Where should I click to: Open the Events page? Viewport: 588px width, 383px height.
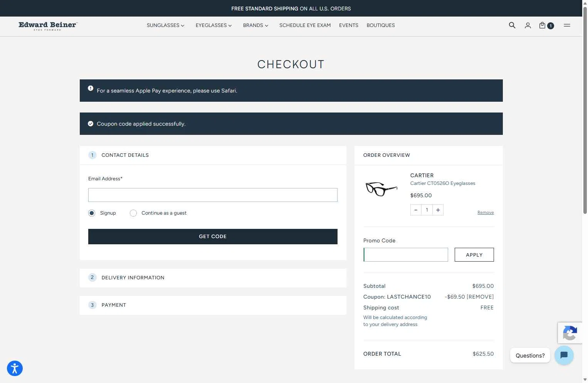point(349,25)
